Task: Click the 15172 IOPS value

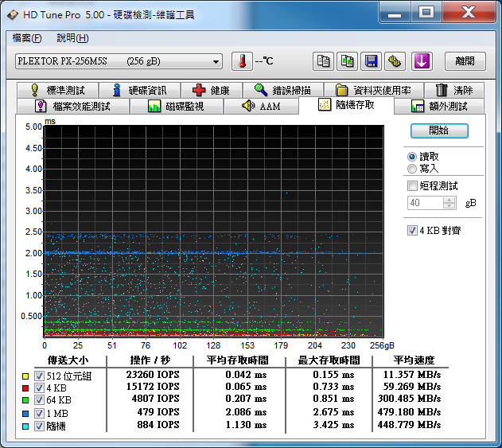Action: pos(153,387)
